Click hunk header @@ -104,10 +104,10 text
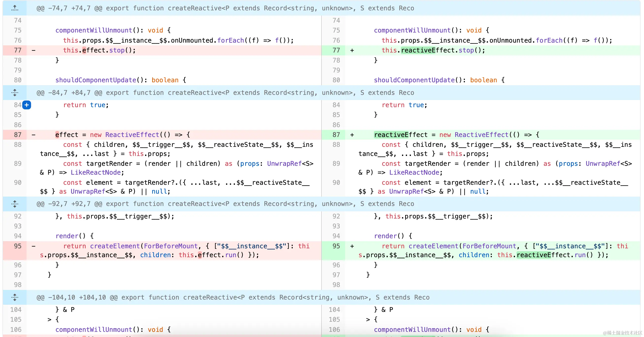This screenshot has width=644, height=337. point(75,298)
